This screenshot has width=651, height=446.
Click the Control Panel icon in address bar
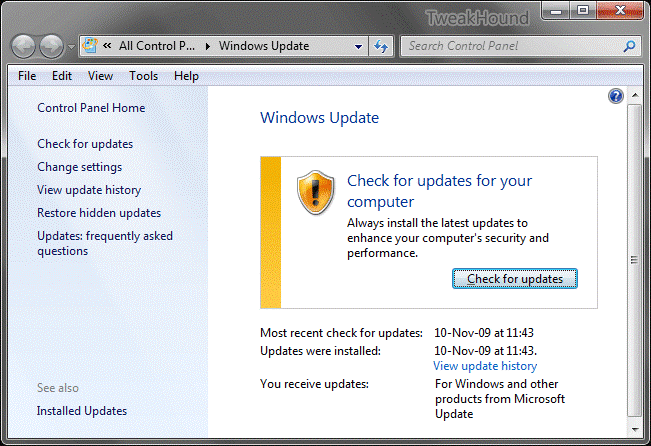click(90, 45)
